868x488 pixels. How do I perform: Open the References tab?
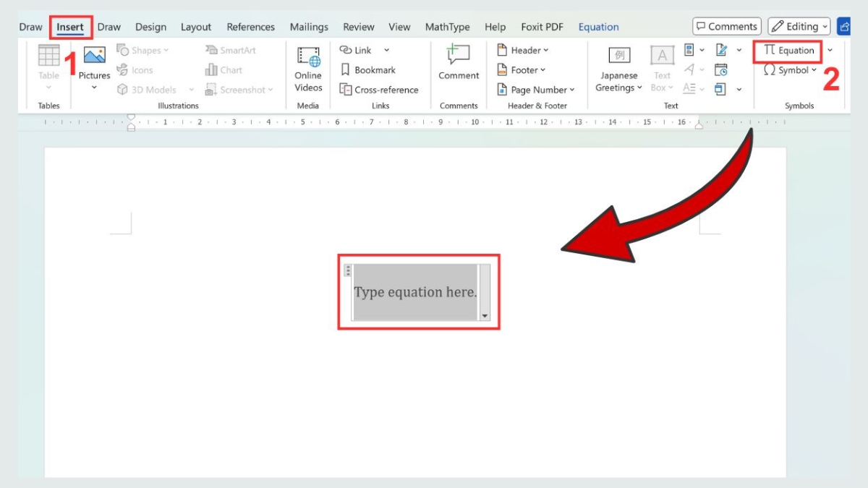251,27
